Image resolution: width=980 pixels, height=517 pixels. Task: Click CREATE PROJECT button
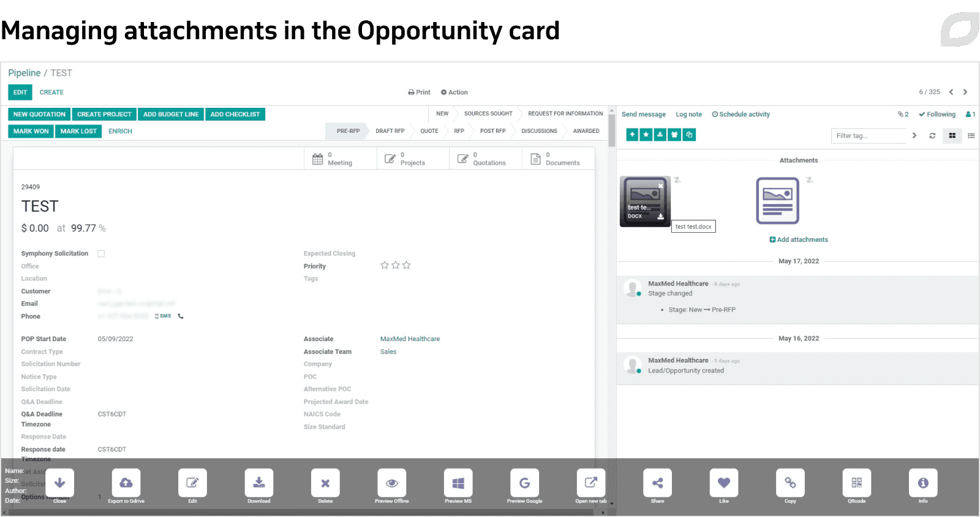104,115
